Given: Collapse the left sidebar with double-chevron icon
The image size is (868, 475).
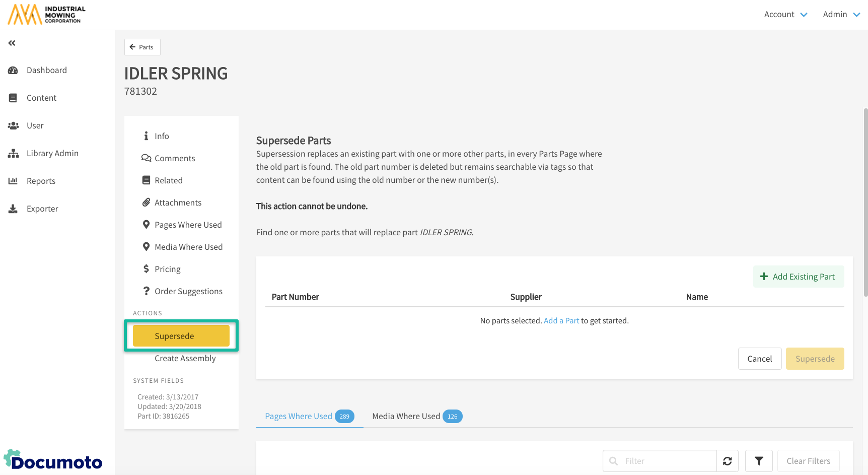Looking at the screenshot, I should [12, 43].
